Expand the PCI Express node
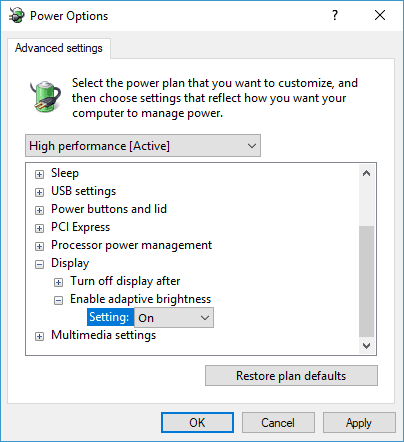 [39, 228]
